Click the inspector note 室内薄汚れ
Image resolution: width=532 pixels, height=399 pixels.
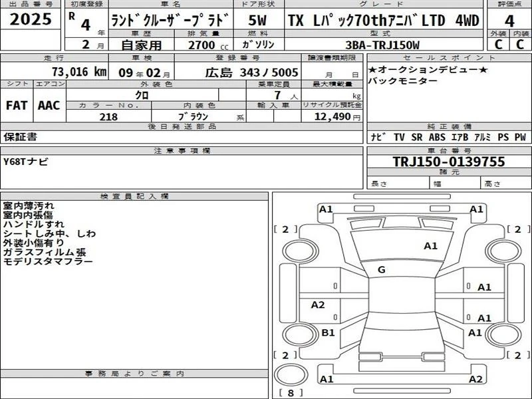coord(29,205)
